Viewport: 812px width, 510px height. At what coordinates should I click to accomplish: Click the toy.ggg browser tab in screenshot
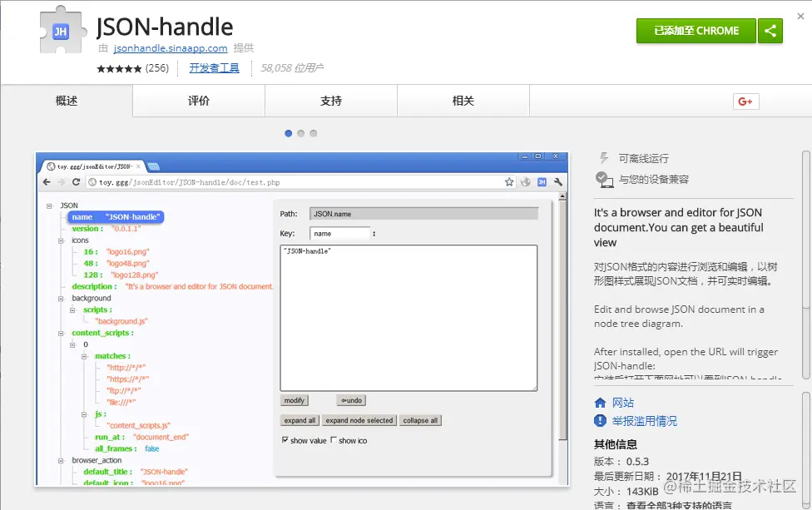[x=93, y=166]
